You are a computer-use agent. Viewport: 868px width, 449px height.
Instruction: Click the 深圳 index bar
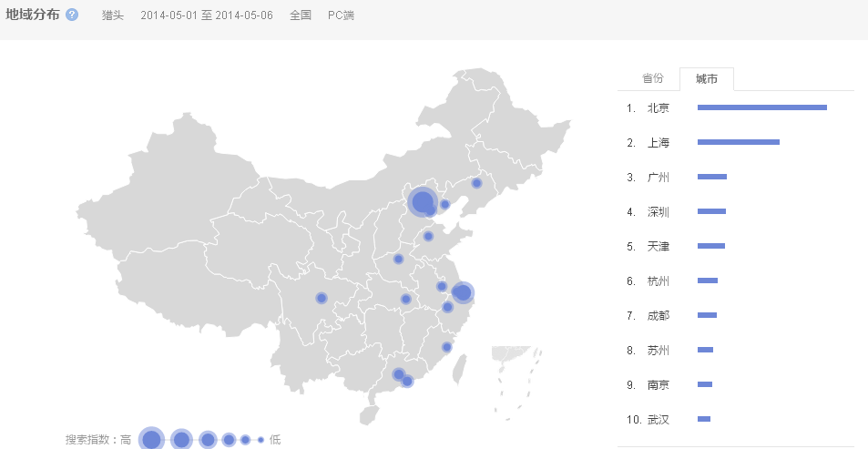pos(711,211)
